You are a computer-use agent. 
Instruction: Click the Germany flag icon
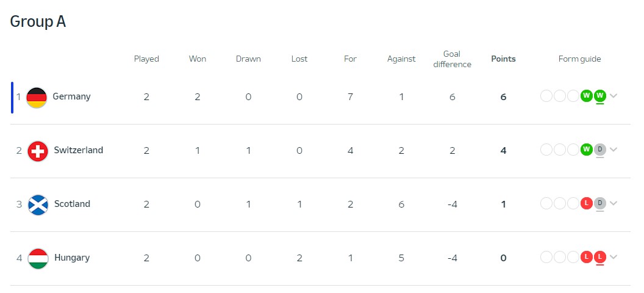(x=37, y=98)
